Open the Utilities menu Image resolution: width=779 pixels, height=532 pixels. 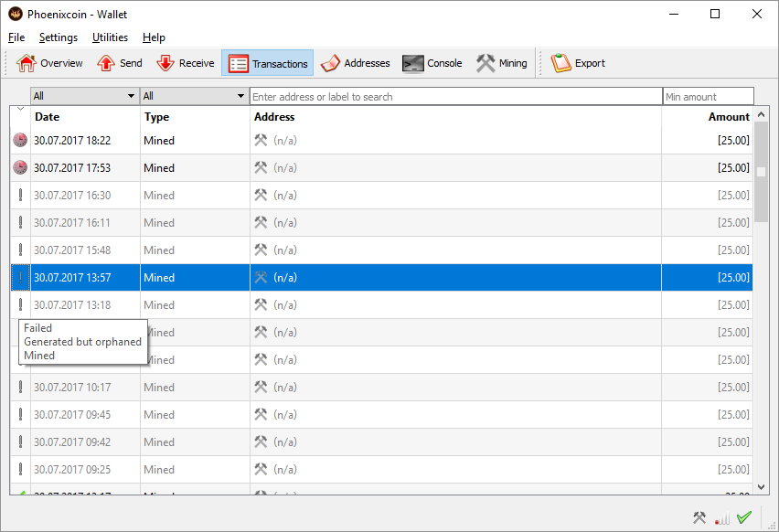tap(110, 37)
